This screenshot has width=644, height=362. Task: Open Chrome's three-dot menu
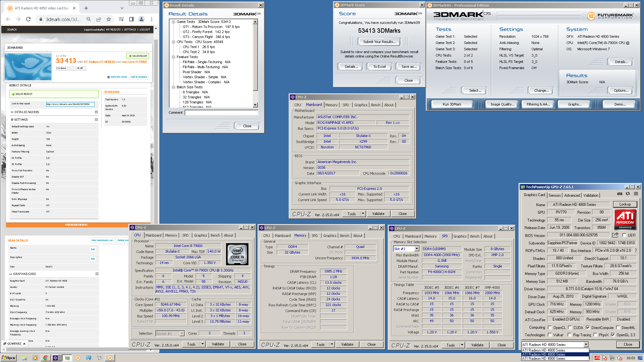tap(152, 19)
